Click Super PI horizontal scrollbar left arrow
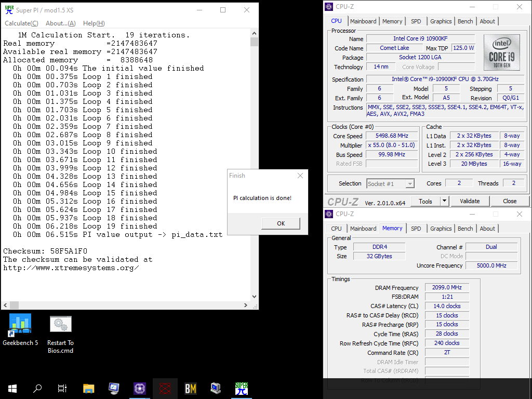The height and width of the screenshot is (399, 532). [5, 305]
